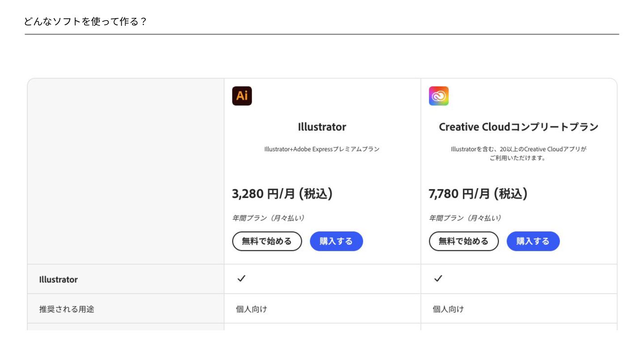The width and height of the screenshot is (644, 362).
Task: Click the Illustrator Ai app icon
Action: click(x=242, y=96)
